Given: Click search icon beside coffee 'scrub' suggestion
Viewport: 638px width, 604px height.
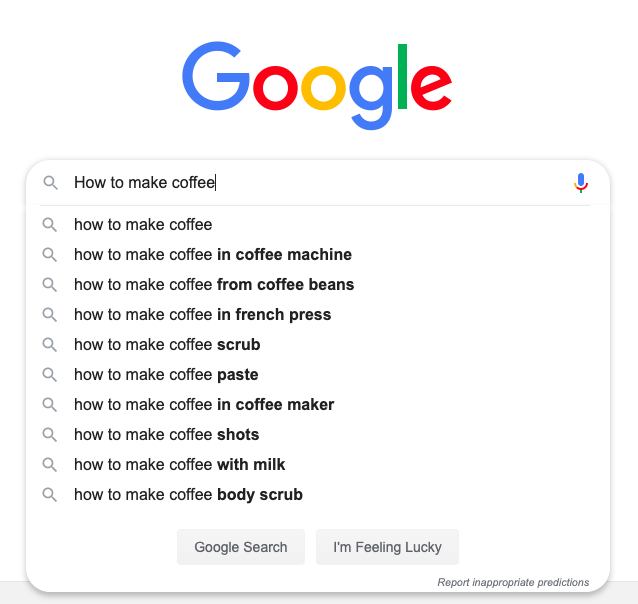Looking at the screenshot, I should (49, 345).
